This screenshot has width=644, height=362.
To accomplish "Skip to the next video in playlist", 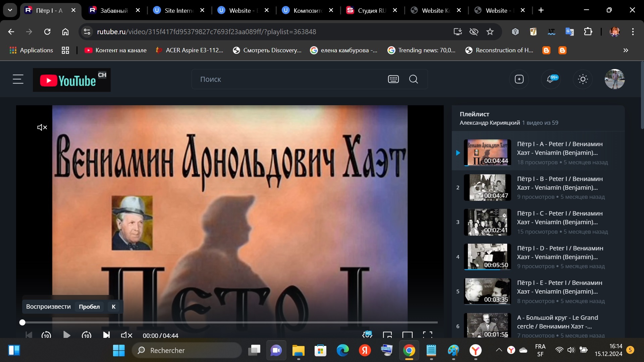I will 106,335.
